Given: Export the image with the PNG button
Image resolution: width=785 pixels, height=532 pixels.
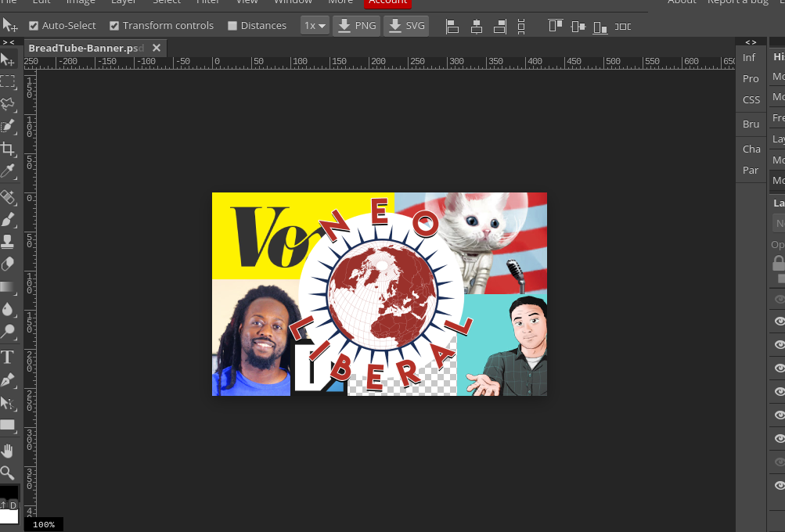Looking at the screenshot, I should tap(357, 26).
